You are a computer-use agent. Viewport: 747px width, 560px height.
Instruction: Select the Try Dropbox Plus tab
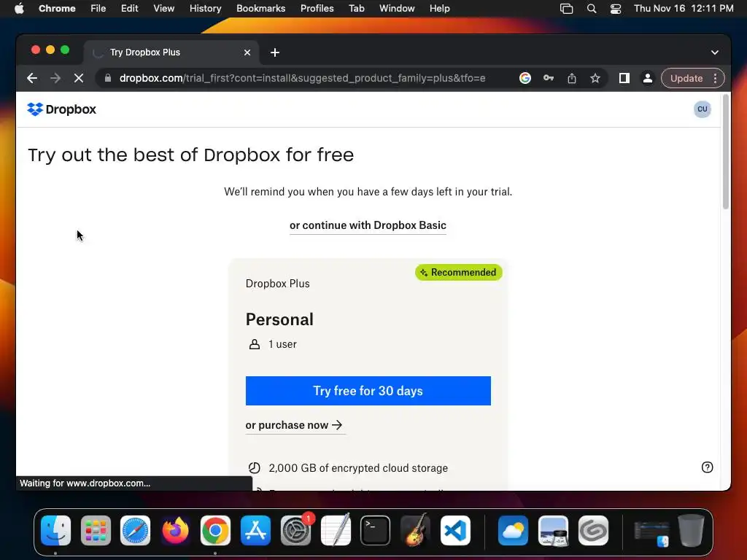pyautogui.click(x=171, y=52)
